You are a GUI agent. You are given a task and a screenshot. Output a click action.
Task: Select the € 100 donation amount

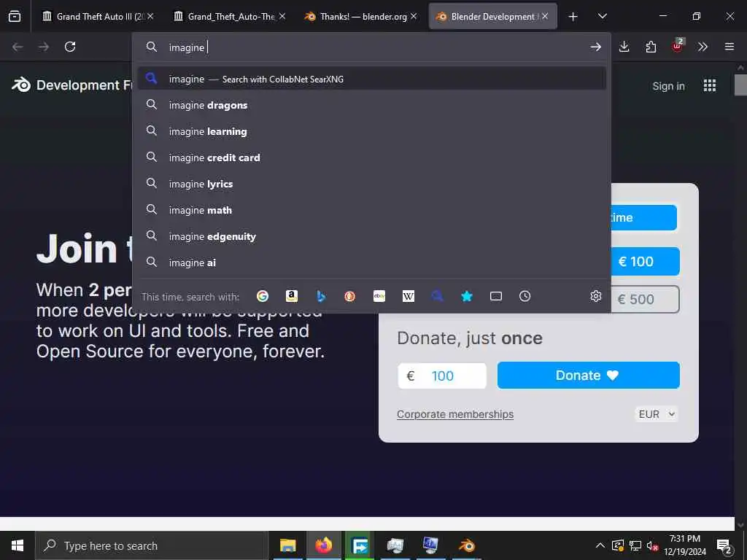click(x=645, y=262)
